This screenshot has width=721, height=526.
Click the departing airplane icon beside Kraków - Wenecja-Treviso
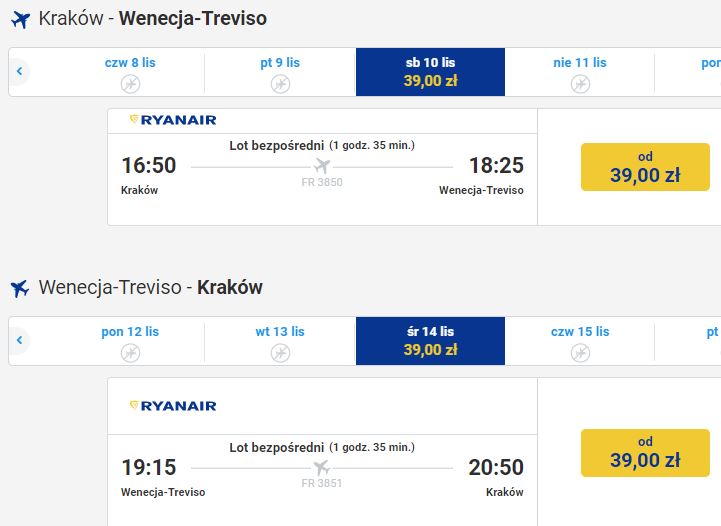coord(20,19)
